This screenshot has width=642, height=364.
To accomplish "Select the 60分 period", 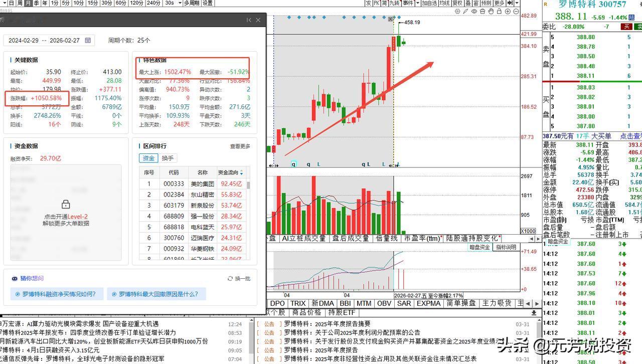I will 121,3.
